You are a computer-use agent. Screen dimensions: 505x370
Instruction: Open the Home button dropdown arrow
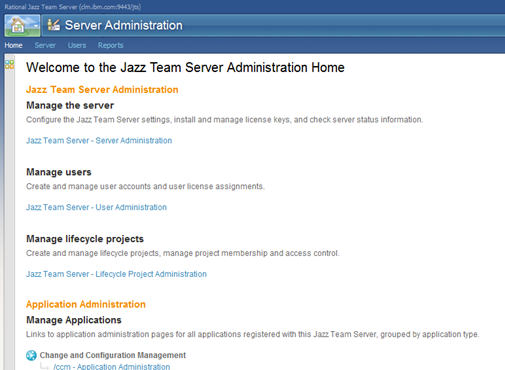pyautogui.click(x=35, y=26)
